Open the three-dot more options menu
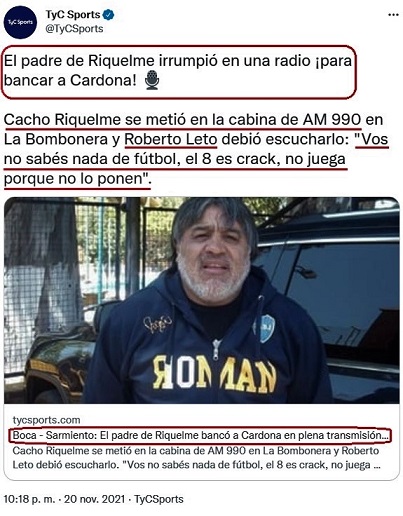This screenshot has height=516, width=403. point(393,15)
